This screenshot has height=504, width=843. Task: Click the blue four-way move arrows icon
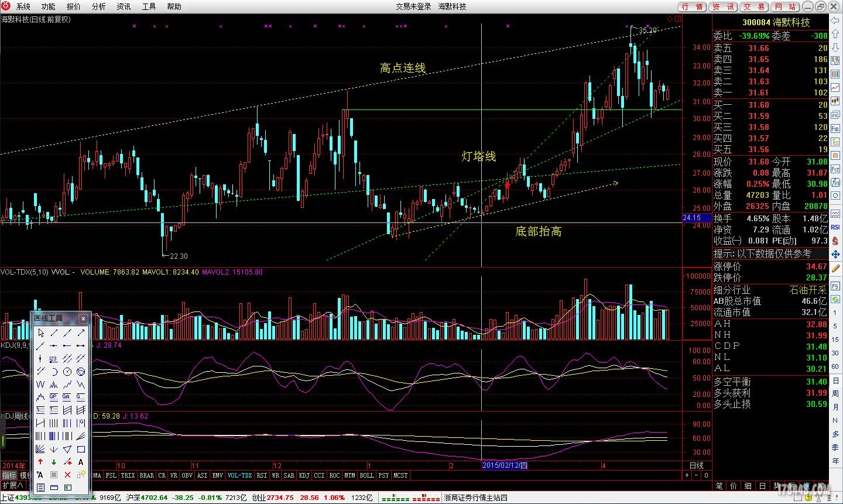835,254
